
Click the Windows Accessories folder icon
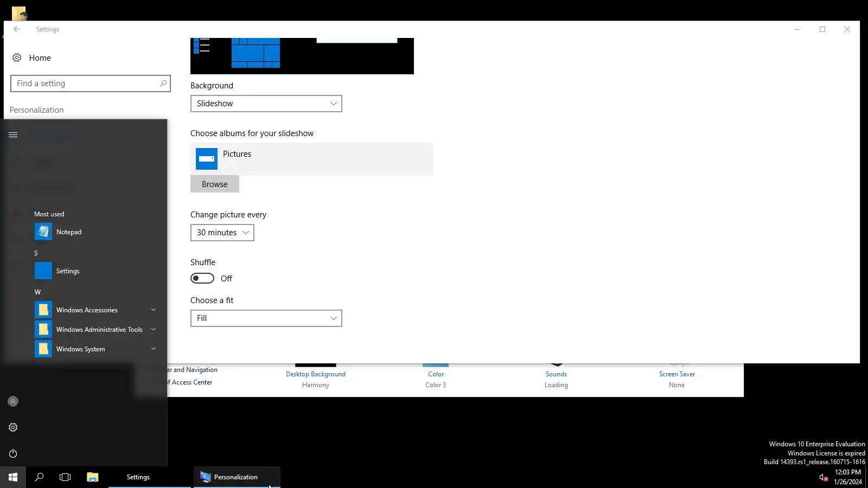43,310
